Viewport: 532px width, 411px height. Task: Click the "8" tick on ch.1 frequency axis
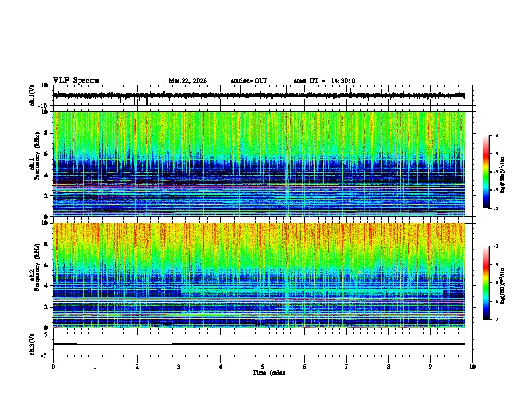[x=46, y=133]
